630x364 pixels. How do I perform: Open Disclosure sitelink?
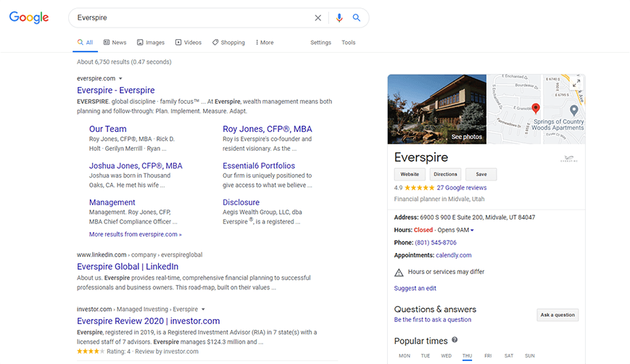[x=241, y=202]
